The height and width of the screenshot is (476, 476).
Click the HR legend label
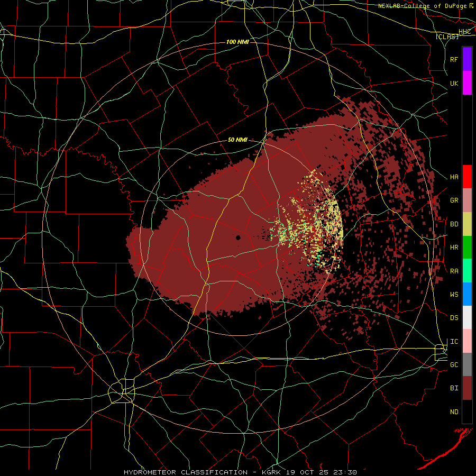coord(454,248)
